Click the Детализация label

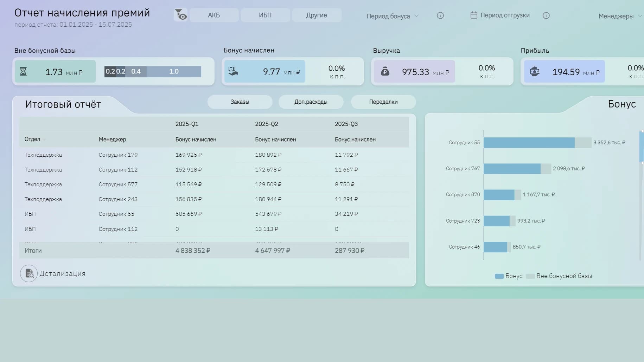pos(63,274)
